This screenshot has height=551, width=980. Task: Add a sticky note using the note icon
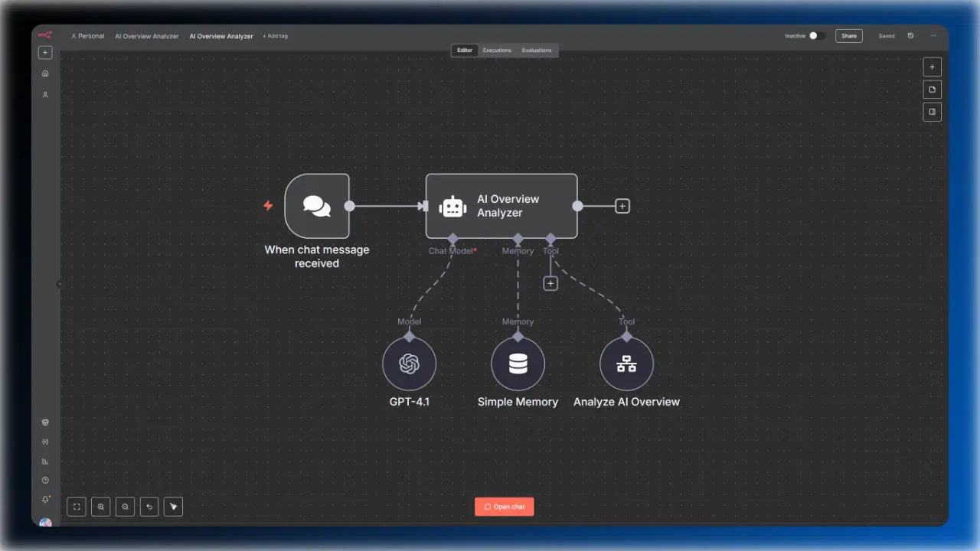click(x=932, y=89)
